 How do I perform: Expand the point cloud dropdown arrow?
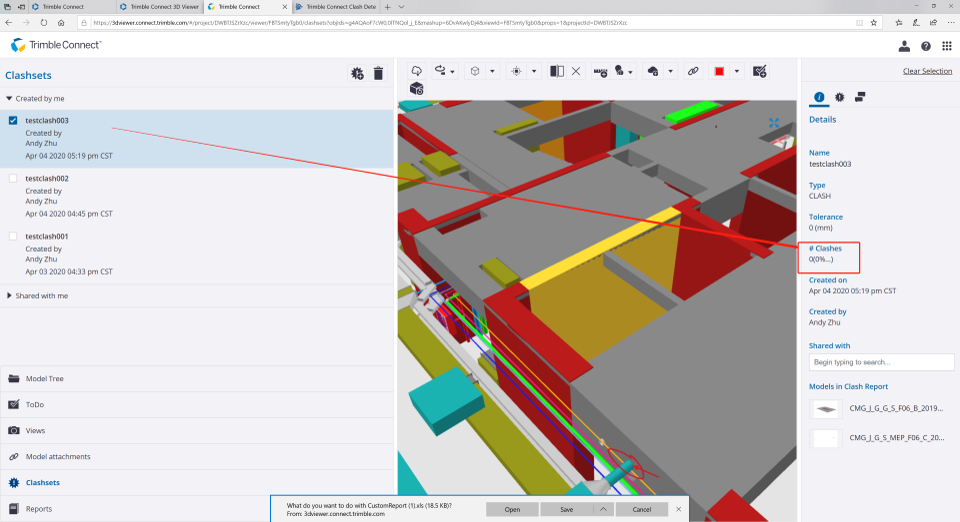point(670,72)
